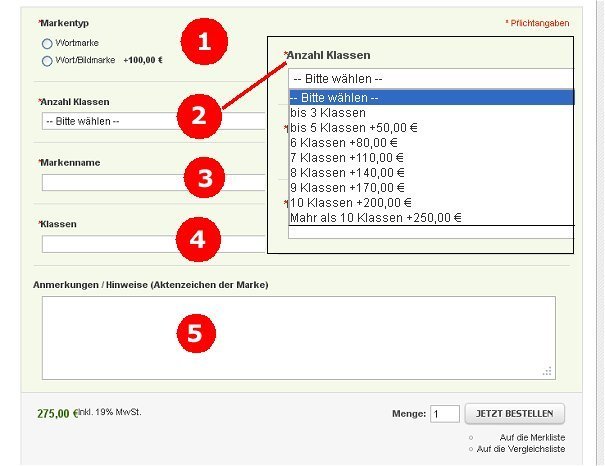
Task: Pick '9 Klassen +170,00 €' in list
Action: (x=347, y=187)
